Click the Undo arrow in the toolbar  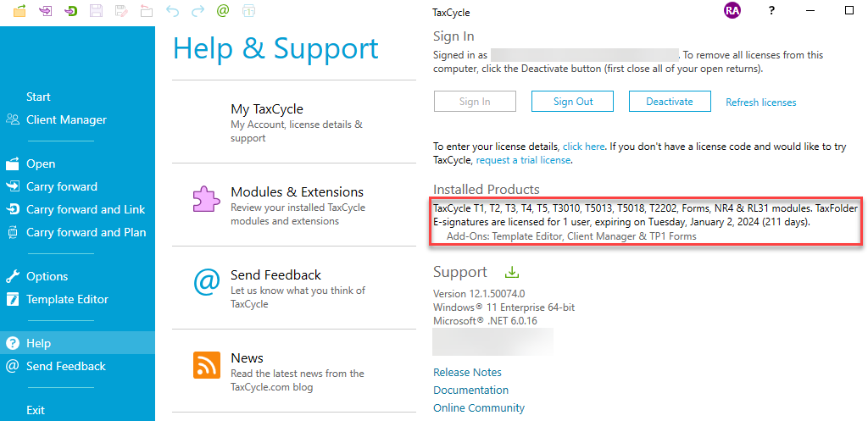(172, 11)
